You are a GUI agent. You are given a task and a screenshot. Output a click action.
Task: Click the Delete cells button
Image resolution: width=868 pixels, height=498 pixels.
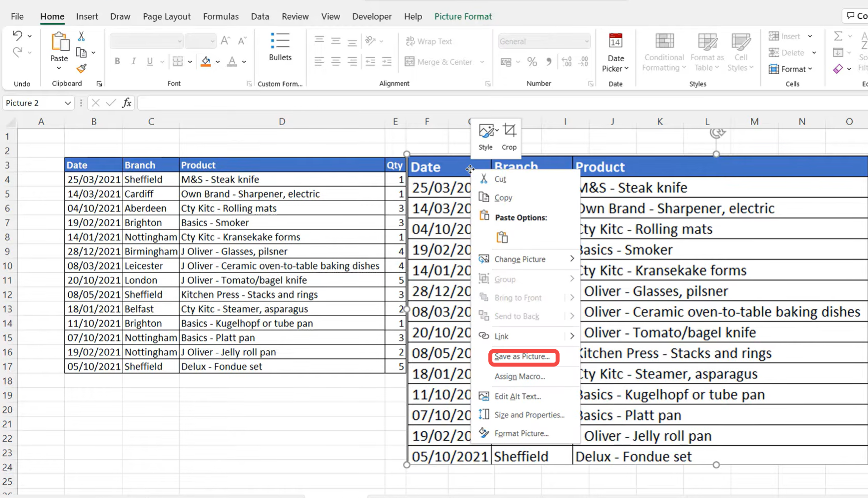pyautogui.click(x=786, y=52)
